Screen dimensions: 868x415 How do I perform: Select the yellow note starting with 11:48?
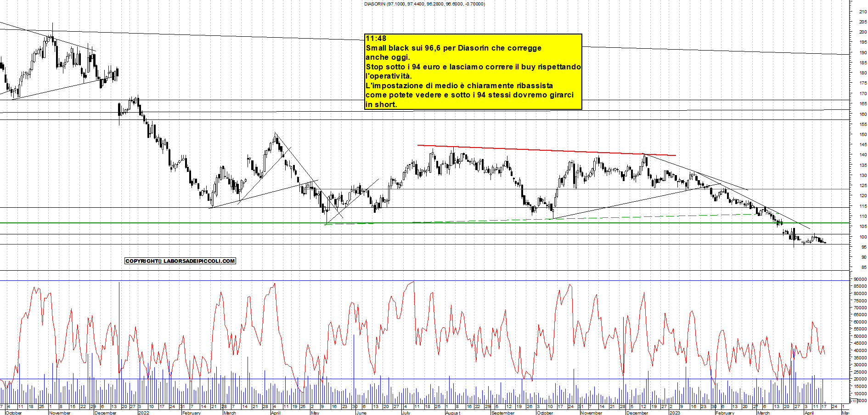click(x=473, y=71)
